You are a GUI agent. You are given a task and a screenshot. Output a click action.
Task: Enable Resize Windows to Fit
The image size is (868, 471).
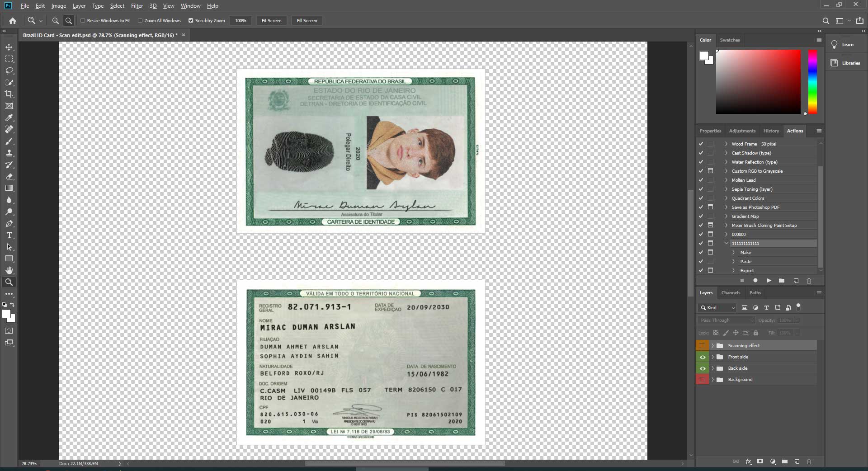coord(84,20)
